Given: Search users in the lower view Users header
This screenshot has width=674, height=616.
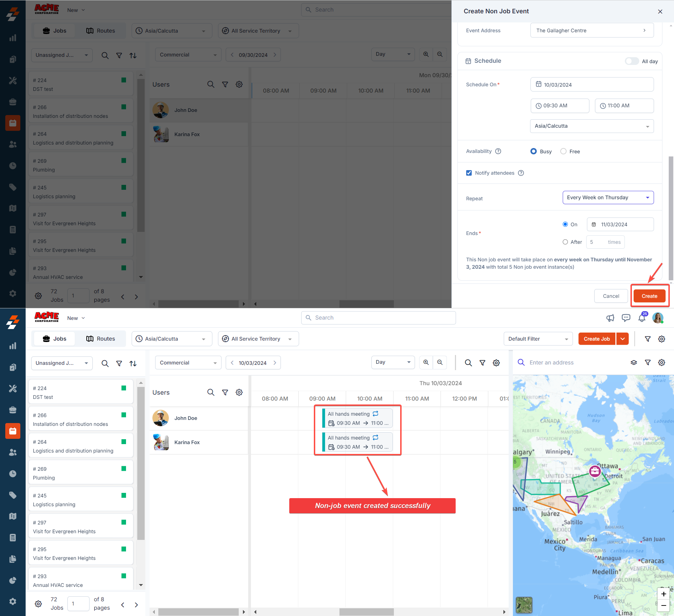Looking at the screenshot, I should coord(211,392).
